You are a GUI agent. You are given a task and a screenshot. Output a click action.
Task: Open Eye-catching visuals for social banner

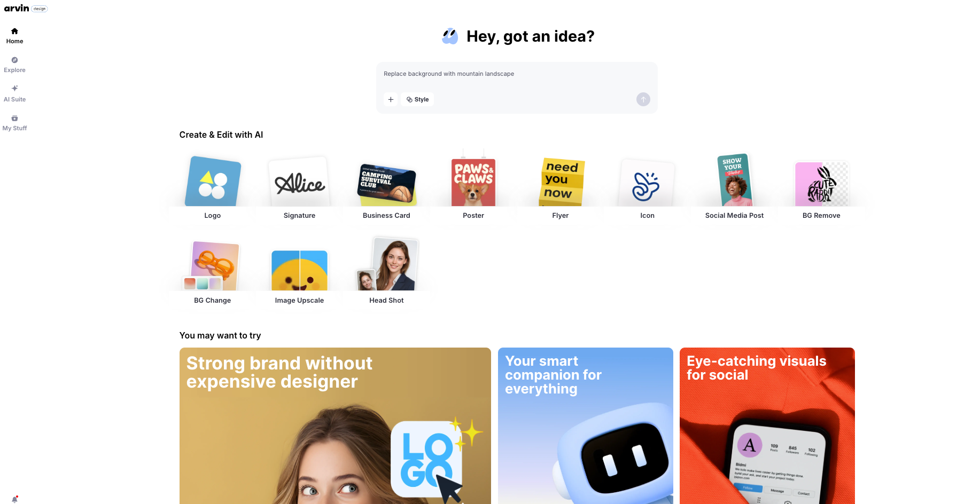tap(767, 426)
